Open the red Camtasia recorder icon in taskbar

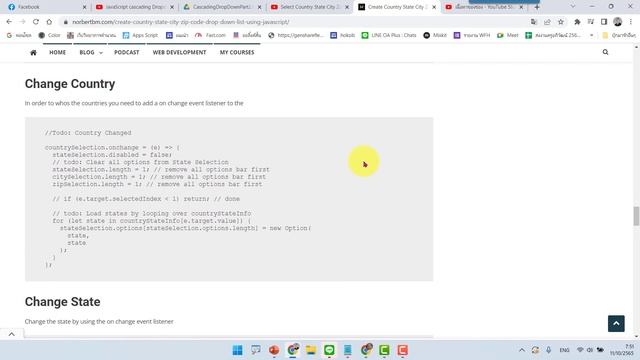(402, 350)
